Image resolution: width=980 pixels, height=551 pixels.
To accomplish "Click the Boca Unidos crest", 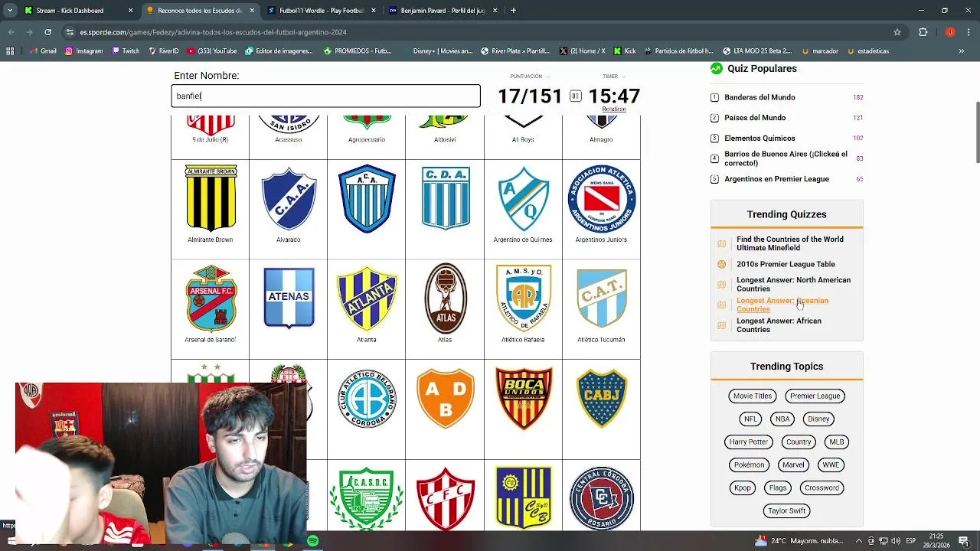I will point(524,398).
